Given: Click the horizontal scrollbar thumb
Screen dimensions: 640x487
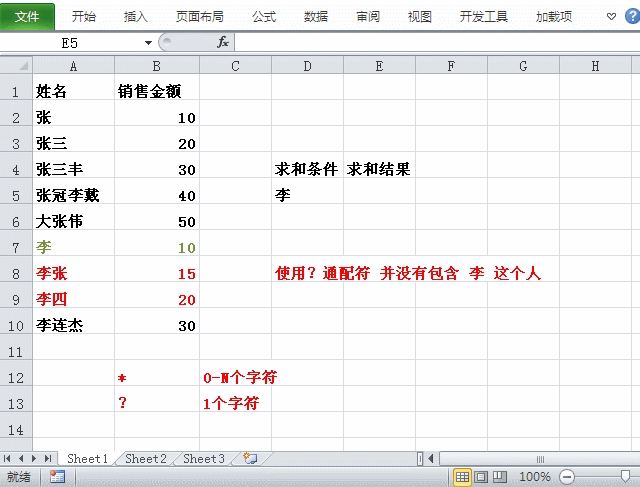Looking at the screenshot, I should (x=540, y=459).
